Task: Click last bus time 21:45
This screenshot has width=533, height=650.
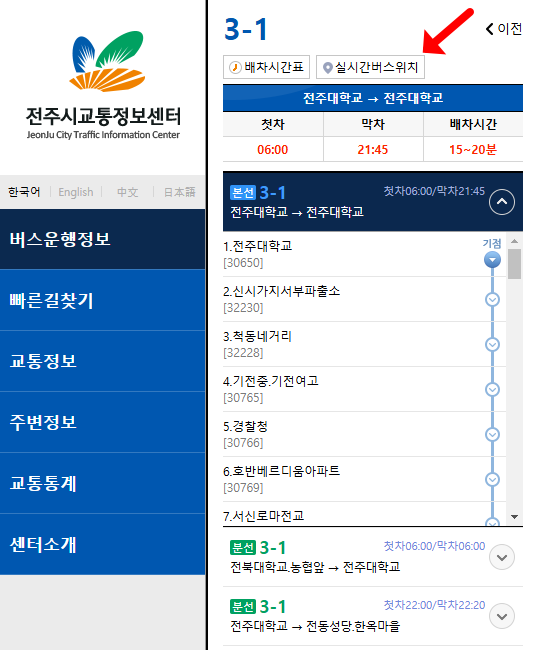Action: 373,149
